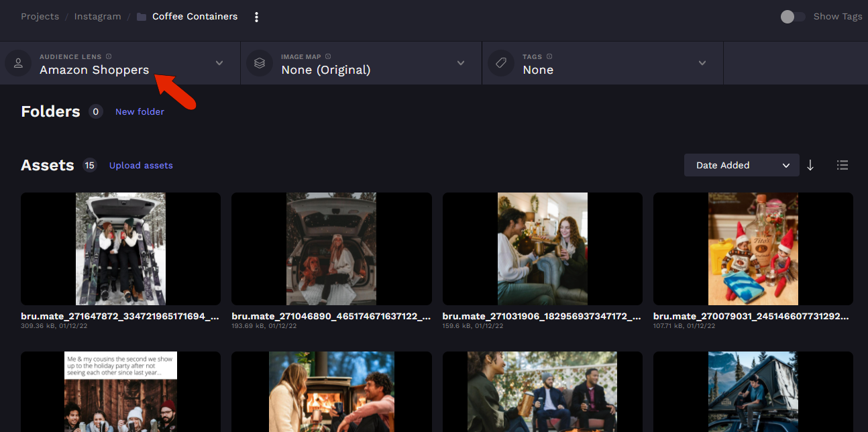The image size is (868, 432).
Task: Open the holiday party cousins meme thumbnail
Action: tap(121, 392)
